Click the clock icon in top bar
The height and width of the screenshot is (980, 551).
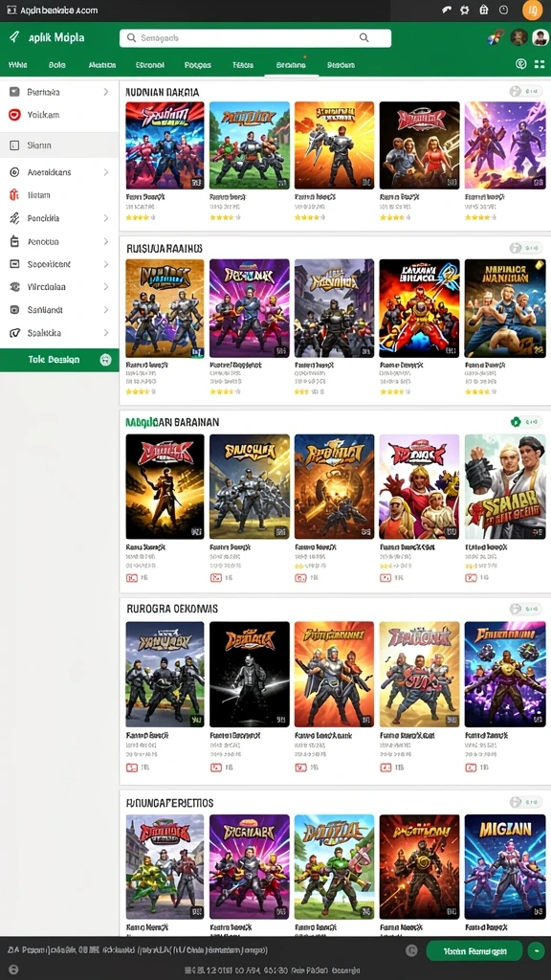click(x=503, y=10)
